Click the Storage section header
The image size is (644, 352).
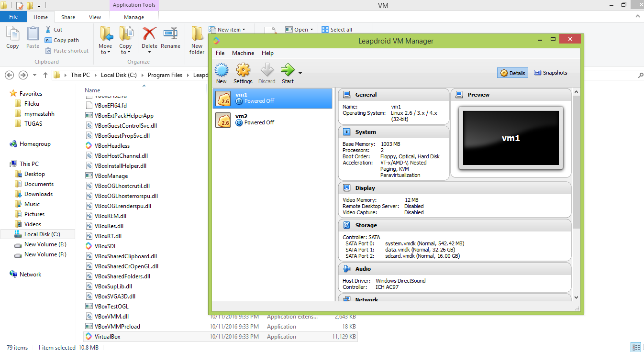coord(455,225)
